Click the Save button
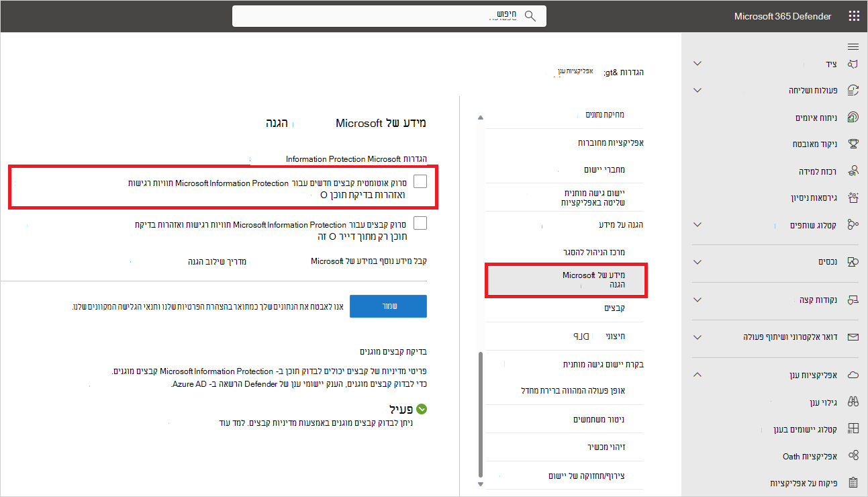868x497 pixels. point(388,306)
